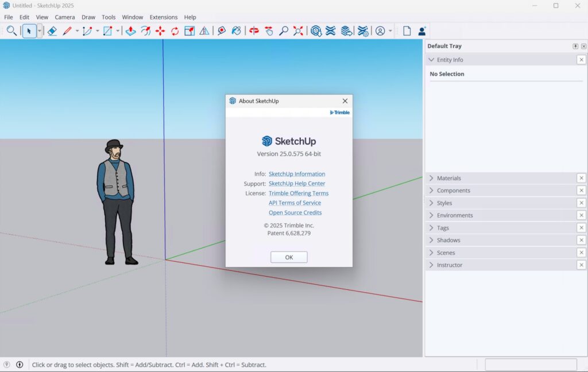Activate the Rotate tool
This screenshot has height=372, width=588.
[x=175, y=31]
